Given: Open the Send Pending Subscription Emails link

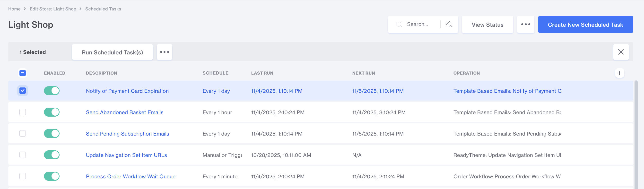Looking at the screenshot, I should tap(127, 134).
